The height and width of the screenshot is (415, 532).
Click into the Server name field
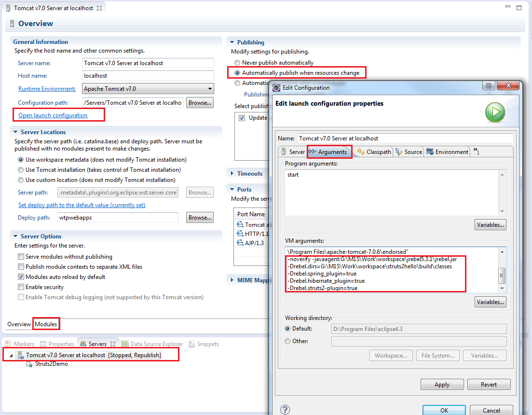(148, 63)
